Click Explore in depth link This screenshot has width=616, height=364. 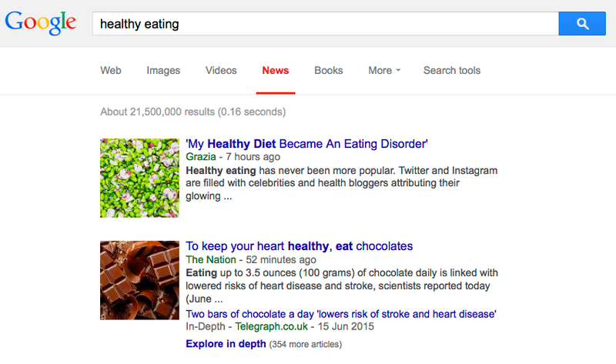click(x=226, y=344)
